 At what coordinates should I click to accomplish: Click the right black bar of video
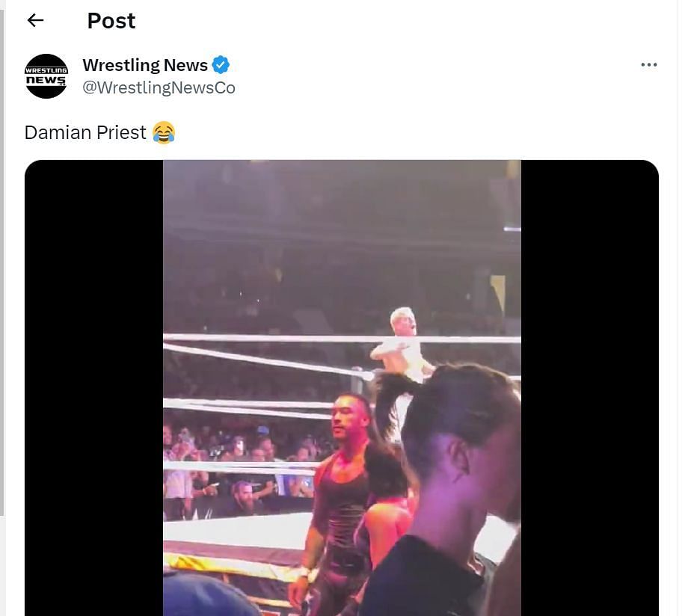point(590,388)
